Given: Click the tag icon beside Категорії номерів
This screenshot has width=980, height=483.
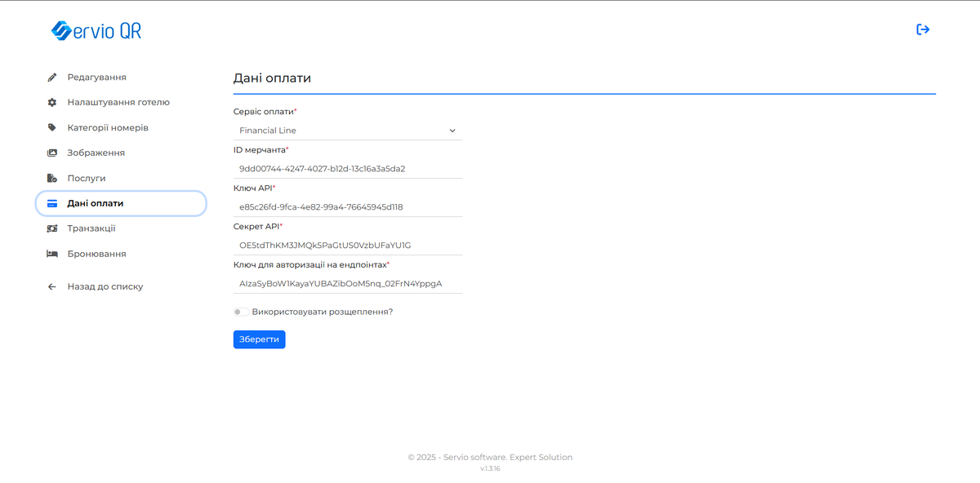Looking at the screenshot, I should 51,127.
